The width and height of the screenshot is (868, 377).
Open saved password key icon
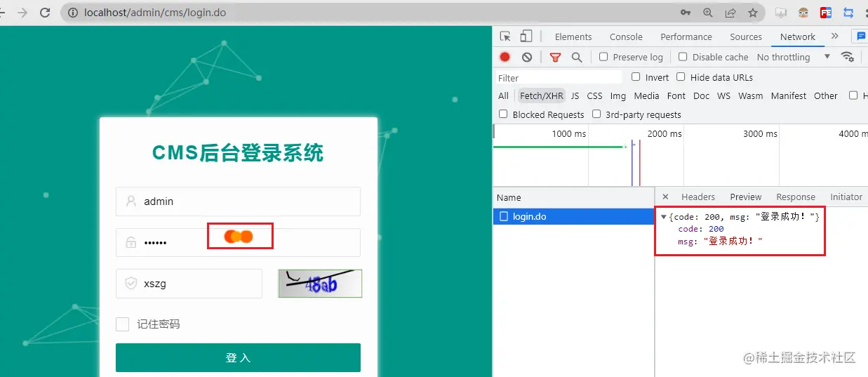pos(686,13)
